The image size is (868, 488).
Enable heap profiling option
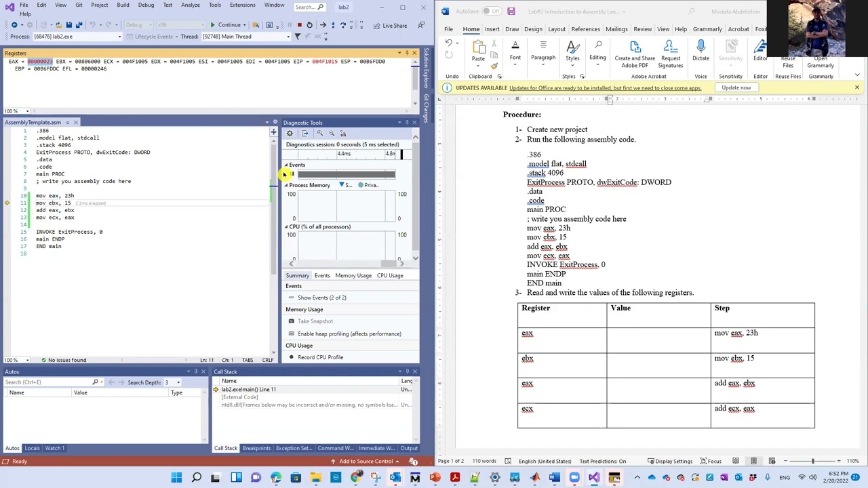(x=349, y=333)
